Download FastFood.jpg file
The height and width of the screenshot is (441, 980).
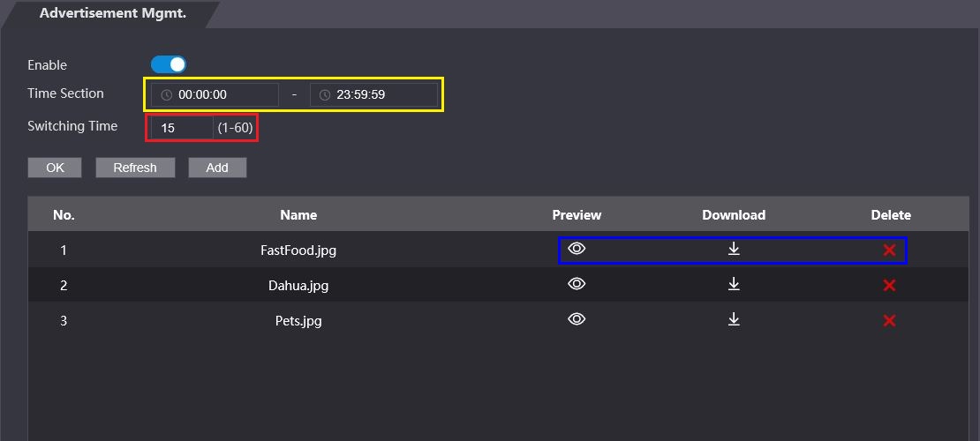point(734,250)
